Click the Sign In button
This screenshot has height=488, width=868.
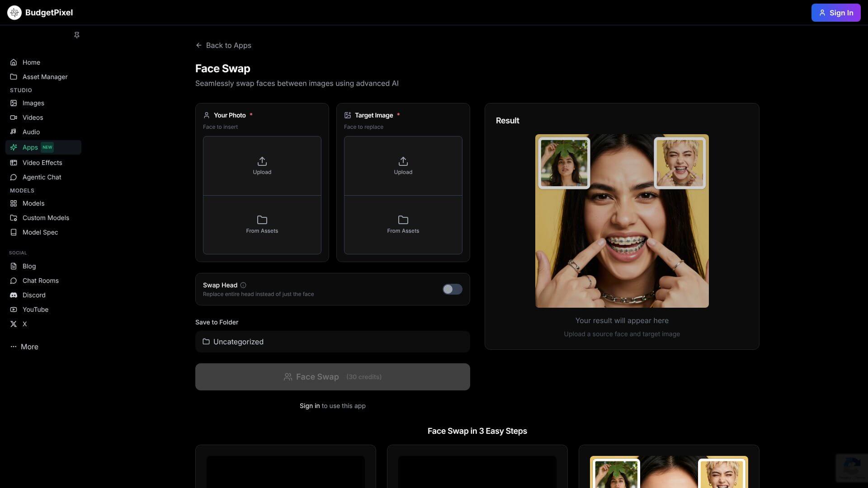pos(835,13)
